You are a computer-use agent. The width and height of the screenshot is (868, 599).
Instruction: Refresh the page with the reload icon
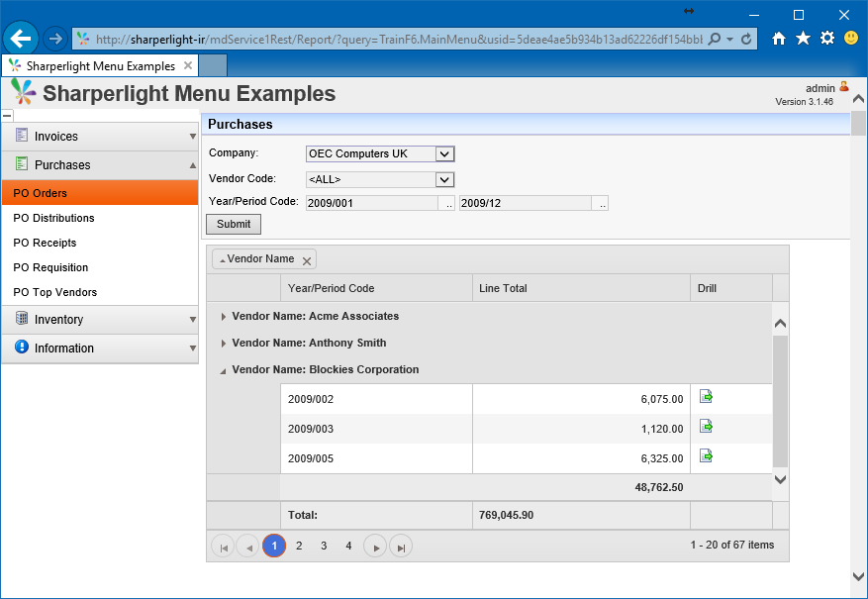pos(746,39)
